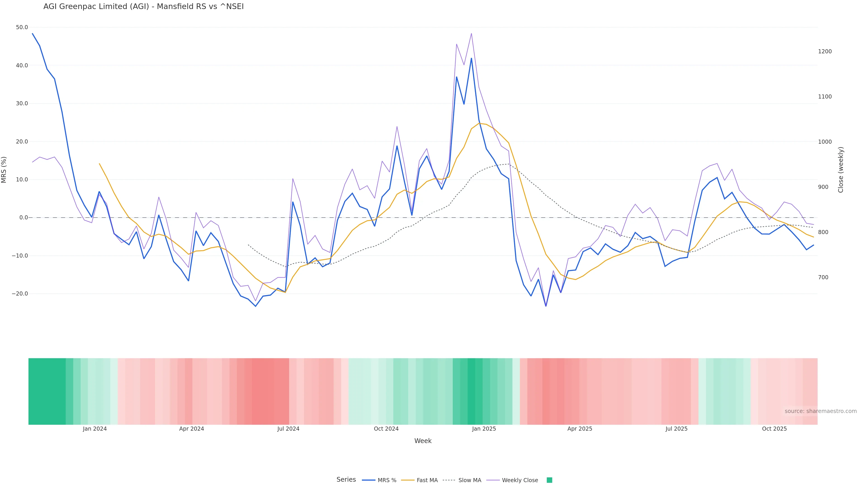868x488 pixels.
Task: Click the green square legend swatch
Action: point(549,480)
